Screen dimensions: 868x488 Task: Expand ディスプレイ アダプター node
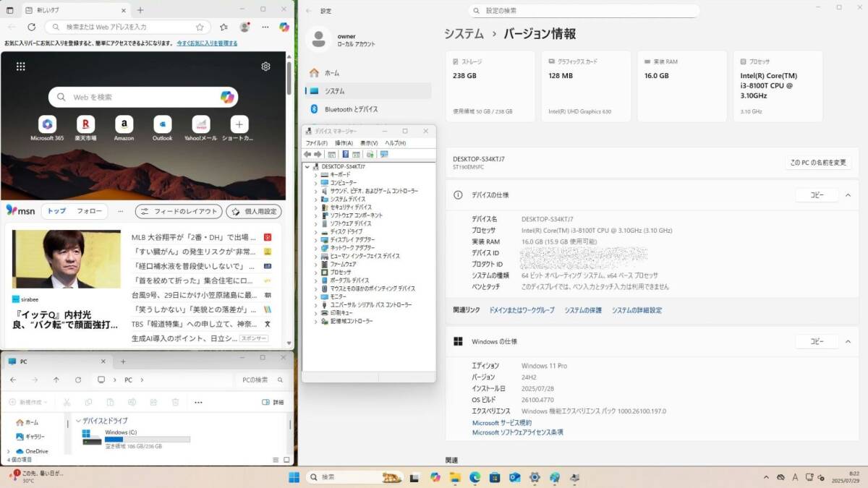point(315,239)
